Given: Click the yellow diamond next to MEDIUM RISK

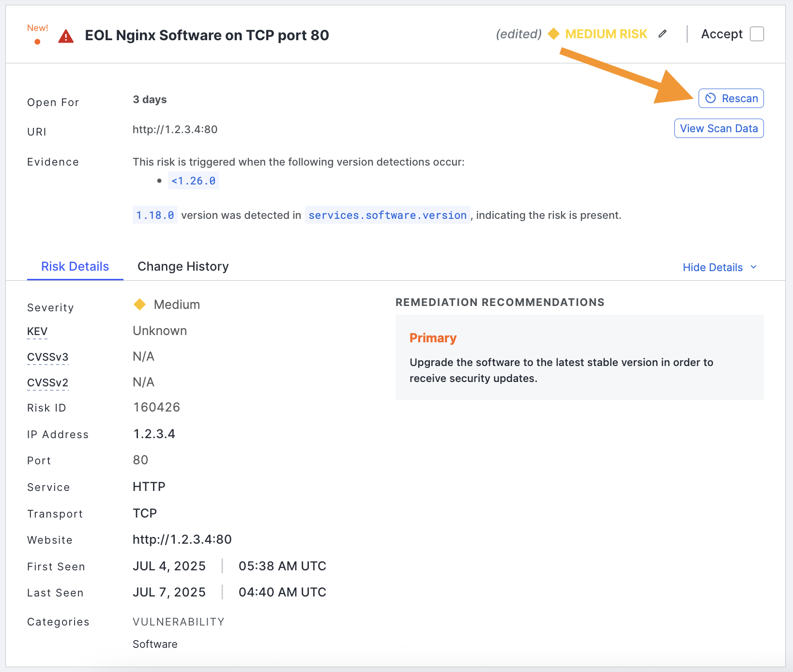Looking at the screenshot, I should click(x=554, y=34).
